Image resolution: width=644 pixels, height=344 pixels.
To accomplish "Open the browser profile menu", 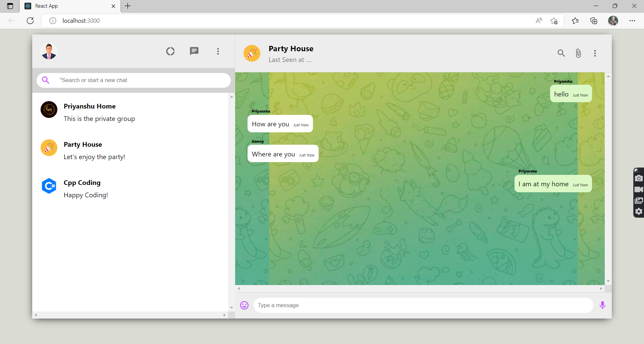I will click(613, 20).
